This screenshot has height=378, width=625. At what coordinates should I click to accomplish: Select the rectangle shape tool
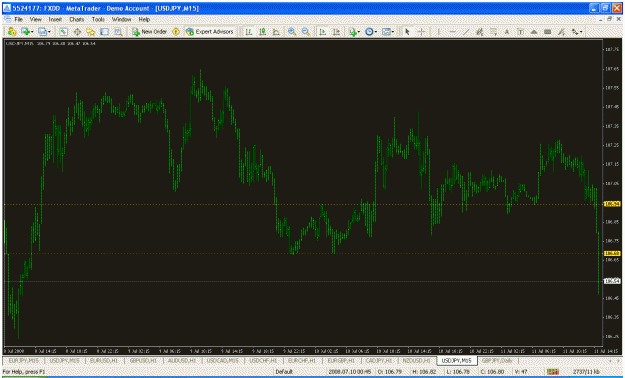pyautogui.click(x=548, y=32)
